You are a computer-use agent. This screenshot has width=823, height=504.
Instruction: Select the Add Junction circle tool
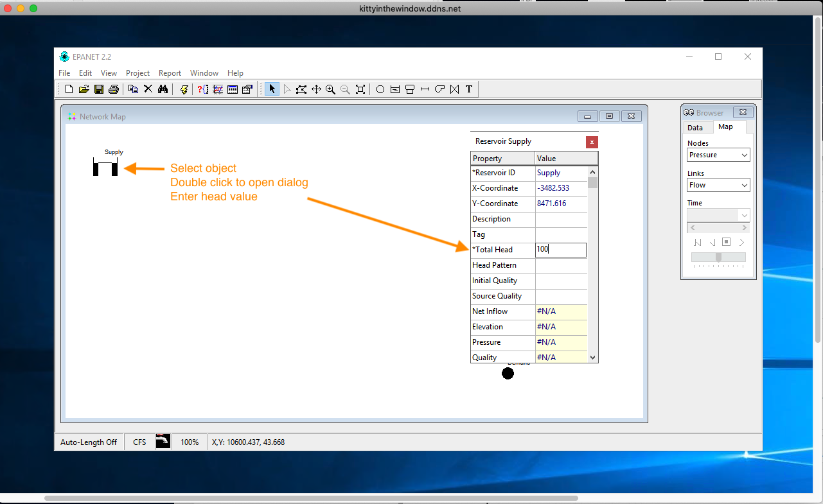click(x=380, y=89)
